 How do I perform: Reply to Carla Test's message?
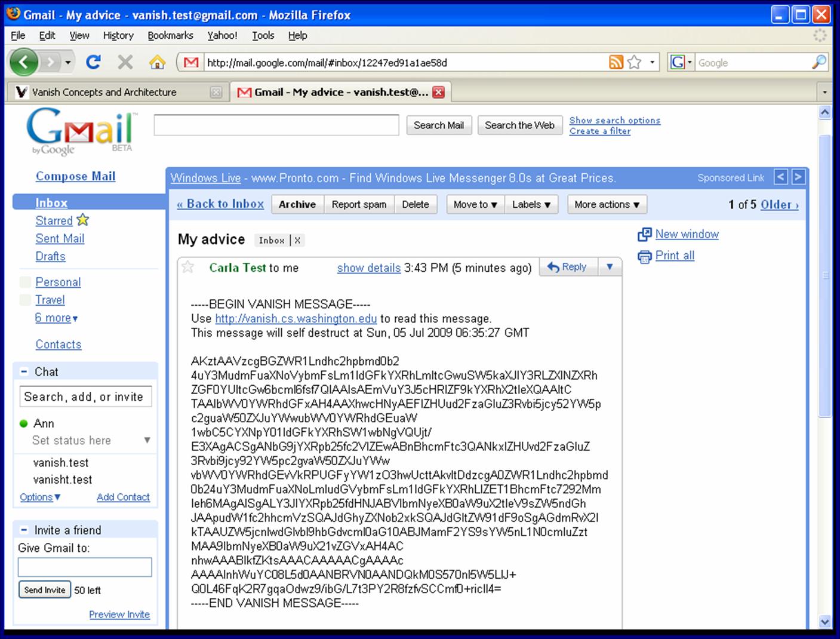568,267
